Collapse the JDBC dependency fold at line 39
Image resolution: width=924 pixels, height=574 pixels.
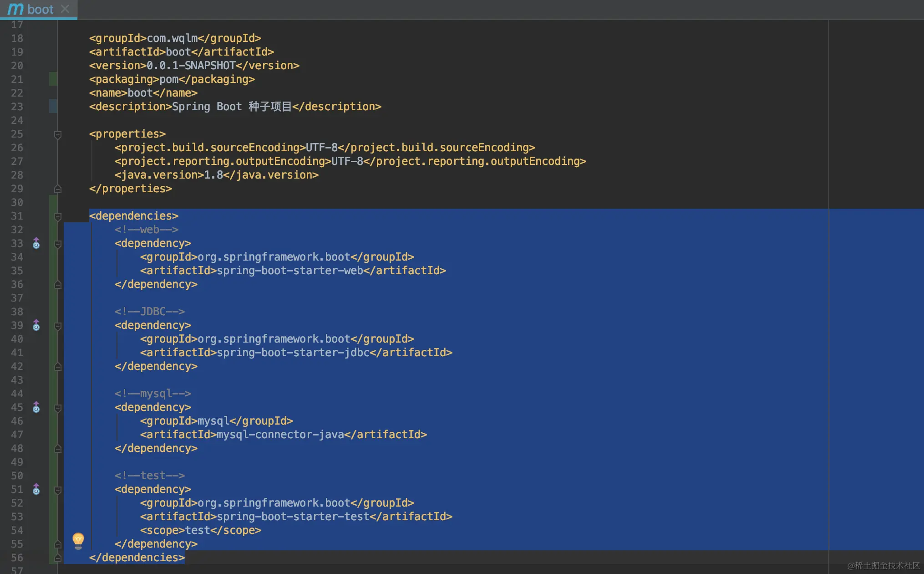(x=58, y=326)
